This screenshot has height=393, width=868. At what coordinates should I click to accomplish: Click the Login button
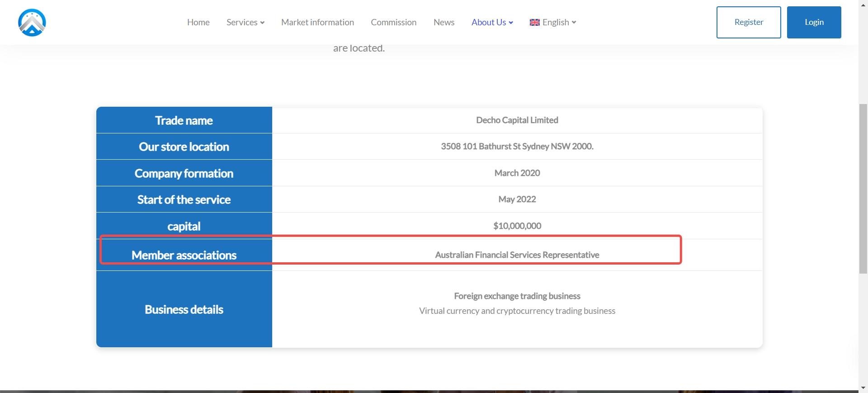814,22
